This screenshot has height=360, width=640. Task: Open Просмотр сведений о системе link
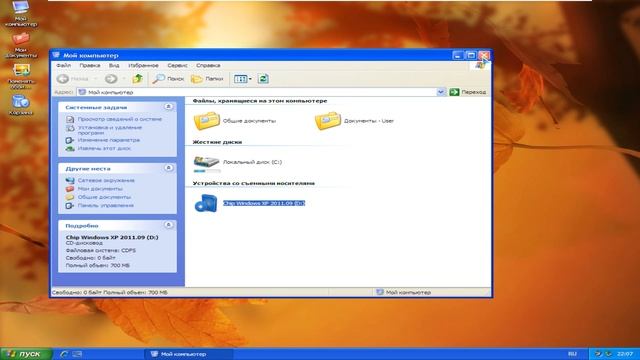120,119
